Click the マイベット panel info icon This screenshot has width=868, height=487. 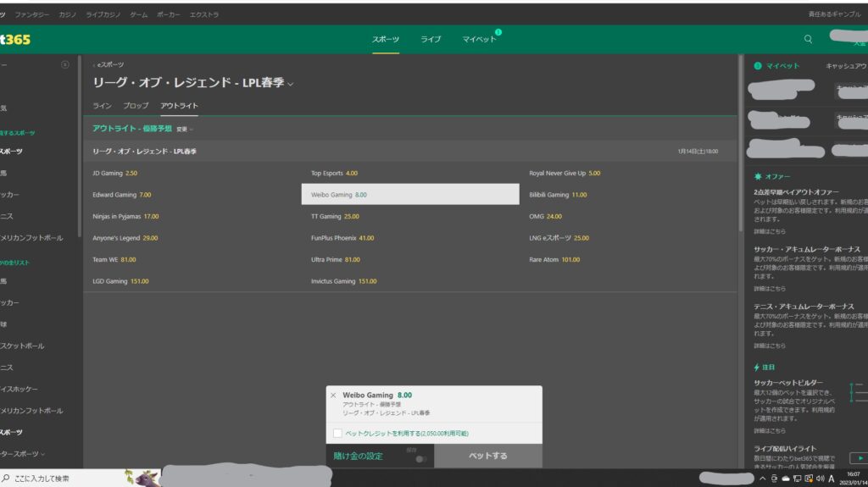click(x=758, y=66)
